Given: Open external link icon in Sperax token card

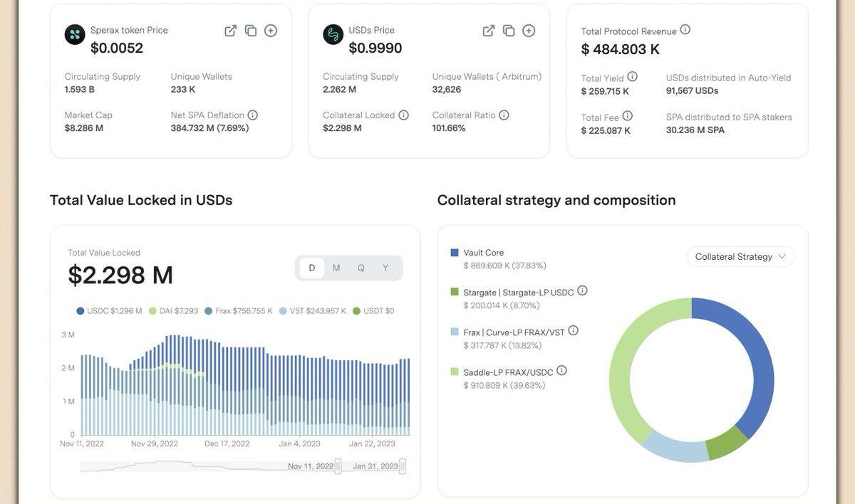Looking at the screenshot, I should click(230, 31).
